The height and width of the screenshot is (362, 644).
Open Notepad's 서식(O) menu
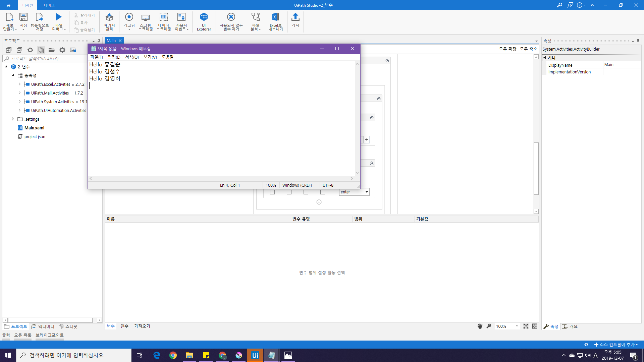pyautogui.click(x=132, y=57)
